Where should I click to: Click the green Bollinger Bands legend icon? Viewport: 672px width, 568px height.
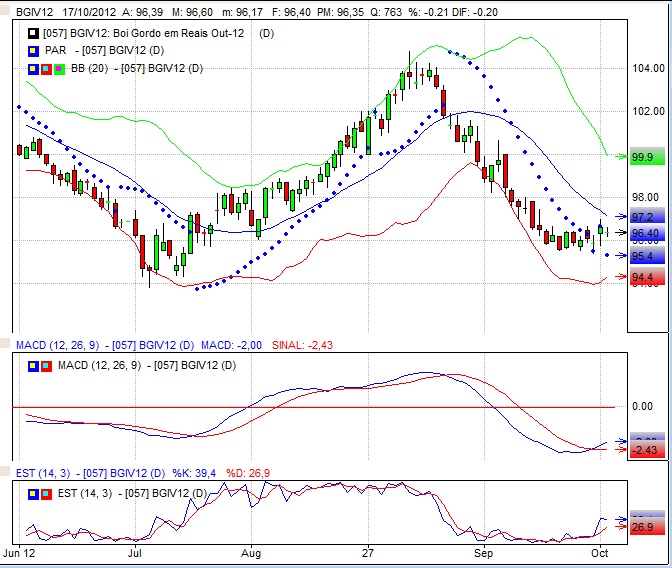click(x=58, y=68)
